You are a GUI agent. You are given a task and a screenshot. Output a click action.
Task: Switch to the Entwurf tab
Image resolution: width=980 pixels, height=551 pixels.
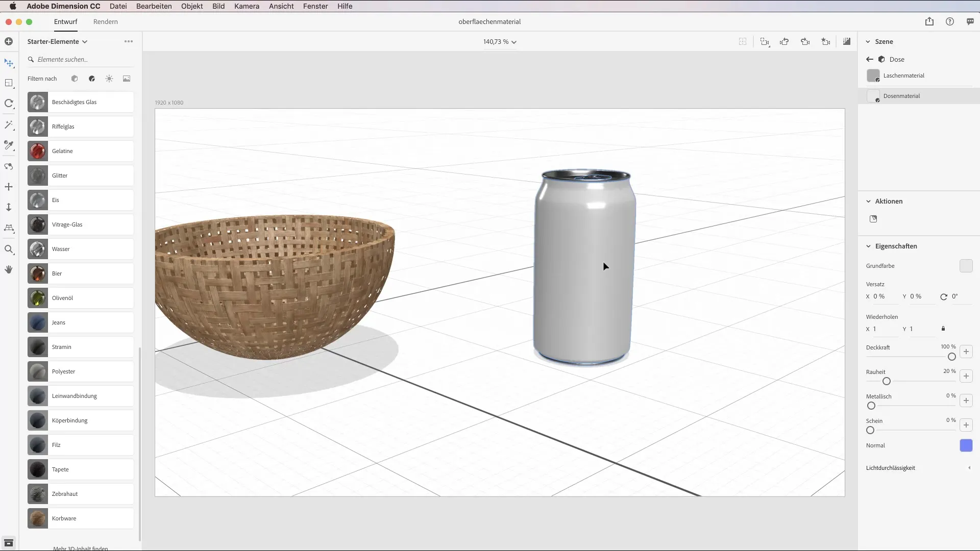(x=66, y=21)
